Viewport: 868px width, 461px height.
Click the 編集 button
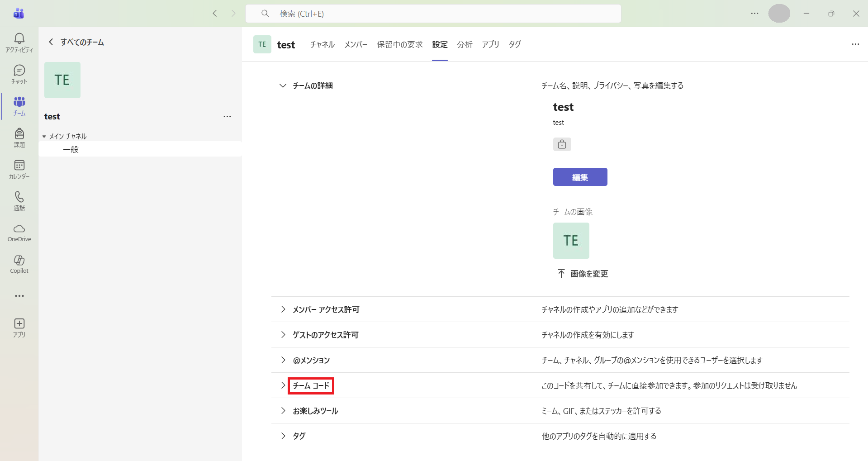click(x=580, y=177)
